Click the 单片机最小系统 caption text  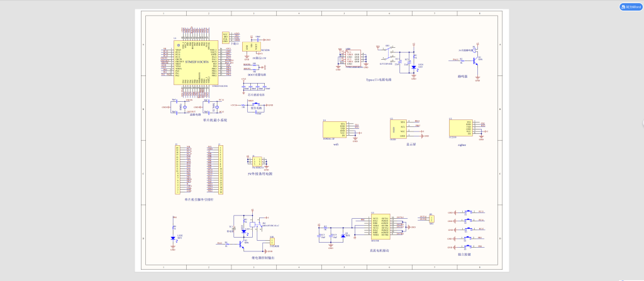pos(215,119)
